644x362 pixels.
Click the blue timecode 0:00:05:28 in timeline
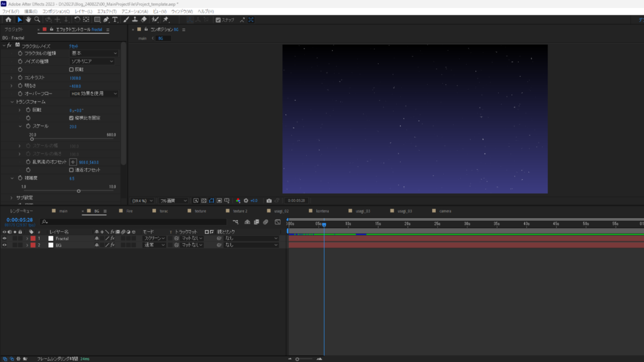click(x=19, y=220)
